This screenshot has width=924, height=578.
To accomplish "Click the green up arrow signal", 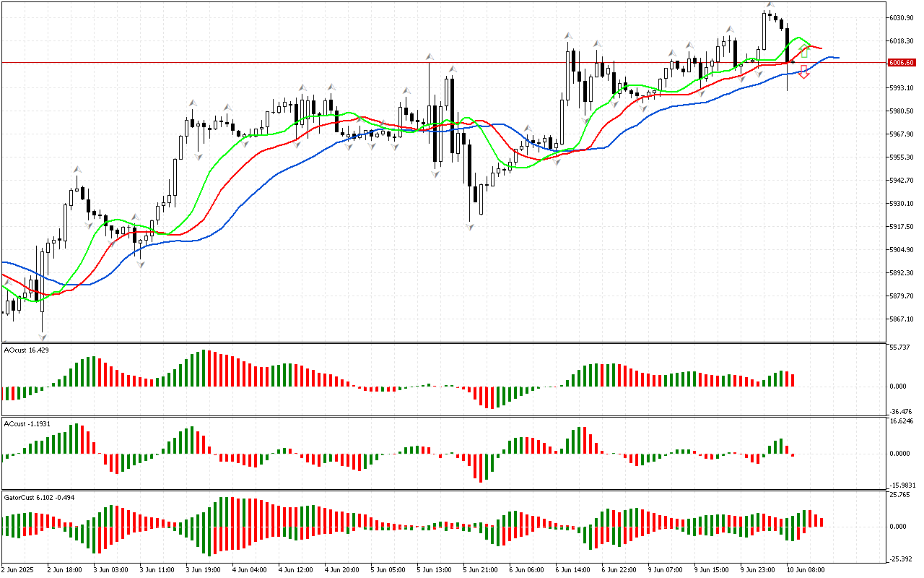I will 804,52.
